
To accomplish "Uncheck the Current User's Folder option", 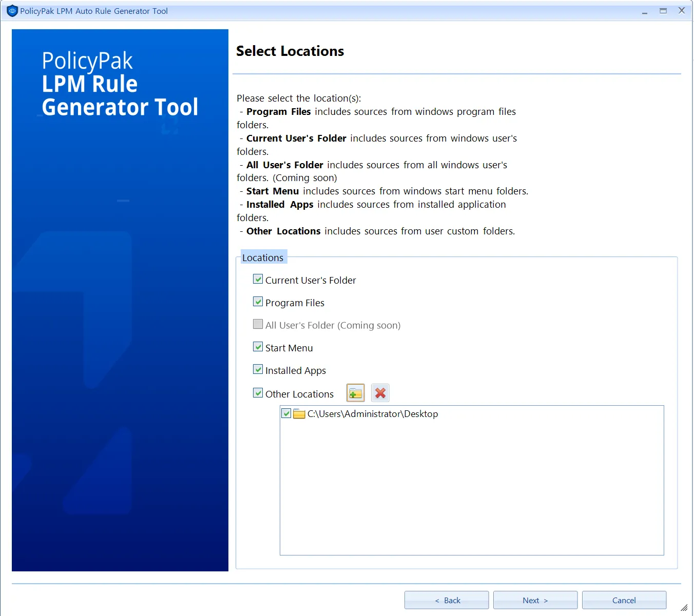I will click(258, 279).
